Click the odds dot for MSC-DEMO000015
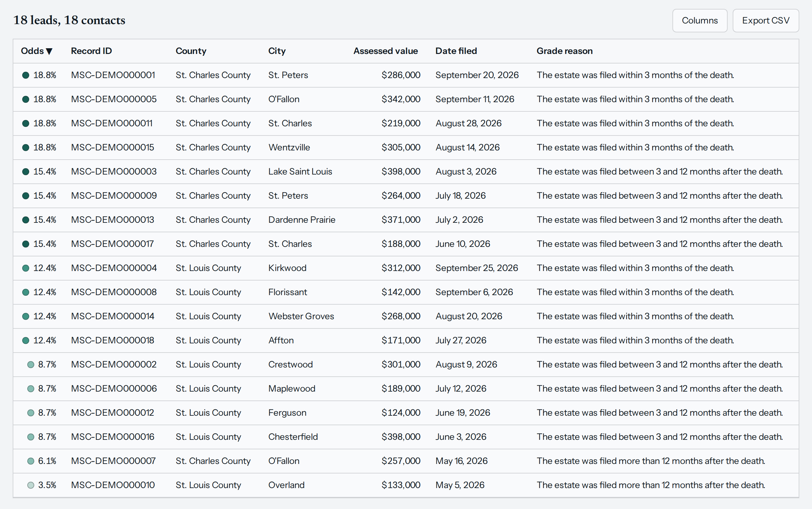Viewport: 812px width, 509px height. pyautogui.click(x=26, y=148)
